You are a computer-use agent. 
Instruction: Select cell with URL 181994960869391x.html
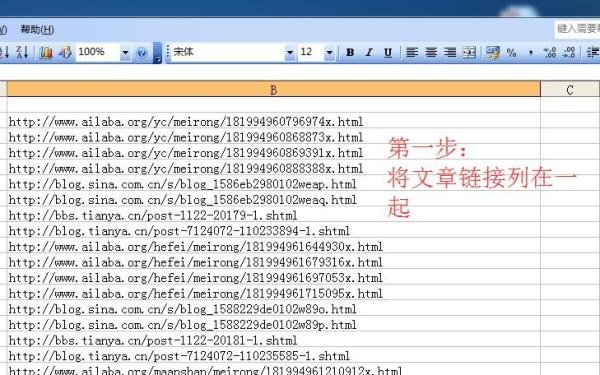point(274,153)
